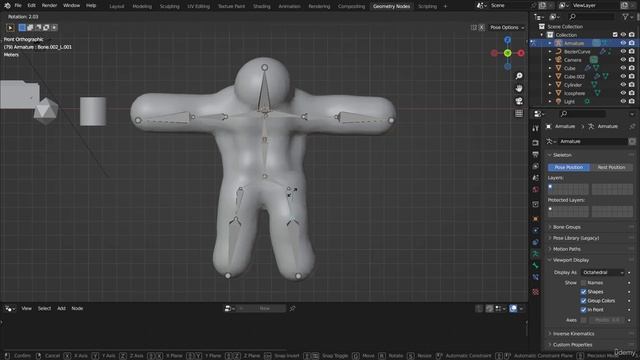Open the World properties tab icon
640x360 pixels.
536,190
